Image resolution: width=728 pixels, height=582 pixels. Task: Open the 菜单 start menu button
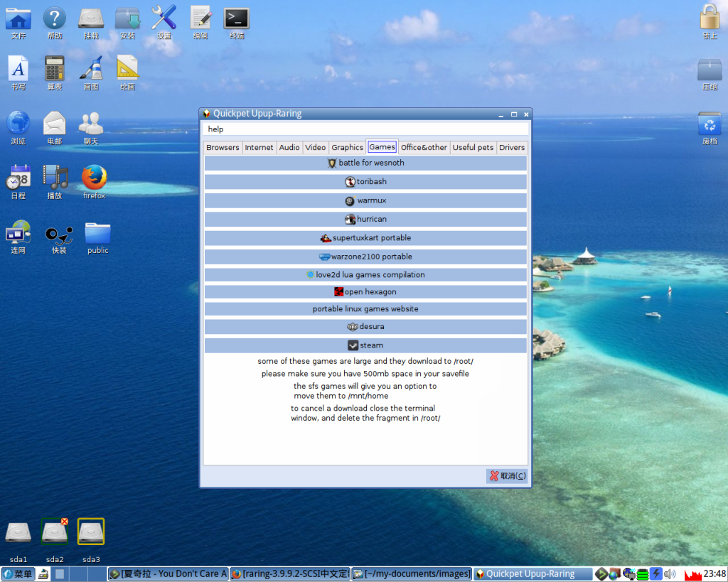(x=18, y=574)
